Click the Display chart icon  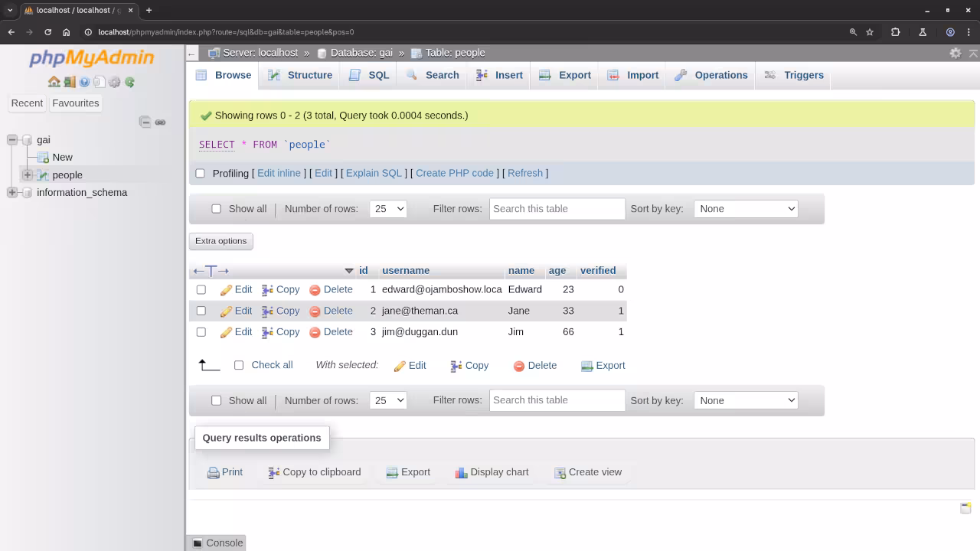coord(461,473)
